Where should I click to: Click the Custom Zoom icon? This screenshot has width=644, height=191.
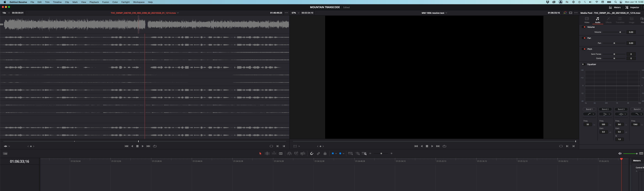364,153
